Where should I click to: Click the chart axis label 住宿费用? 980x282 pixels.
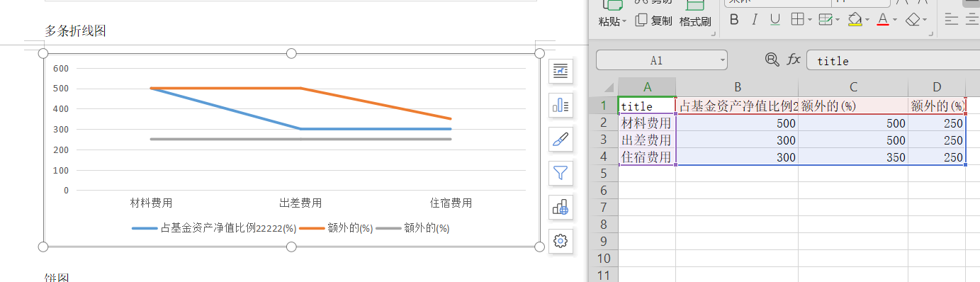pyautogui.click(x=451, y=203)
